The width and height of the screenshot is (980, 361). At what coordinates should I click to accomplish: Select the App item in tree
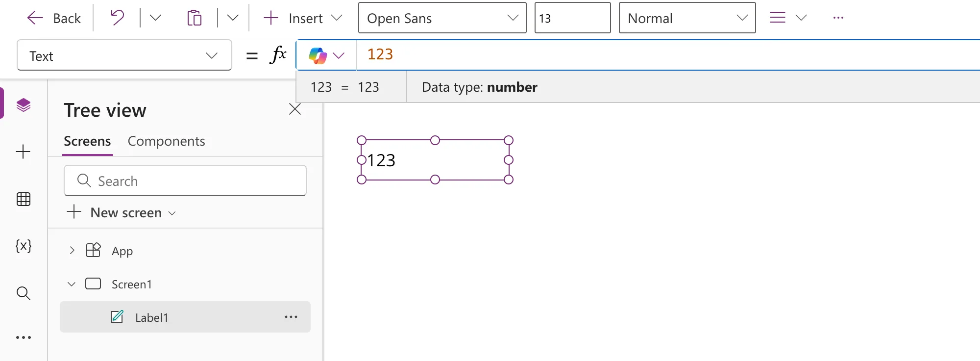coord(122,251)
